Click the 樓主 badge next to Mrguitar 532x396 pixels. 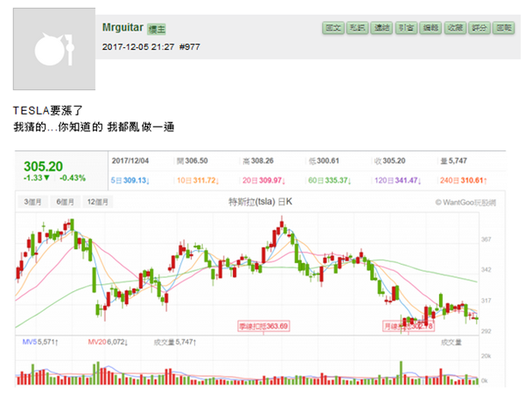pyautogui.click(x=157, y=29)
